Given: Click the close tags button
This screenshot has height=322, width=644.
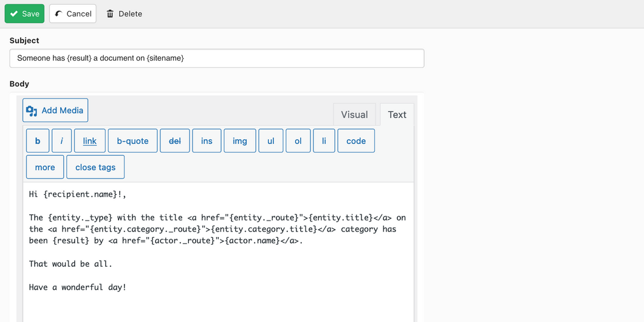Looking at the screenshot, I should (x=95, y=167).
